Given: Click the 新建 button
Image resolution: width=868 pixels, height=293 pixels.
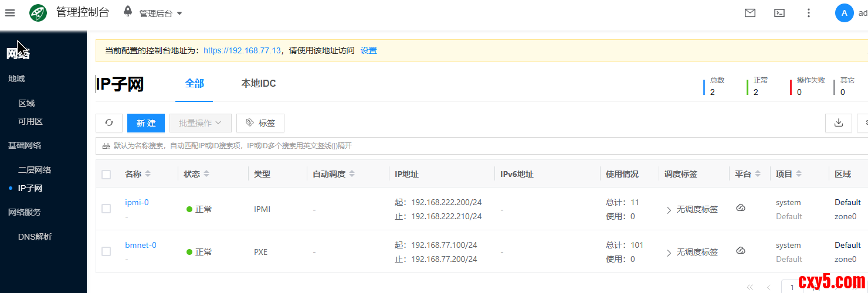Looking at the screenshot, I should [146, 123].
